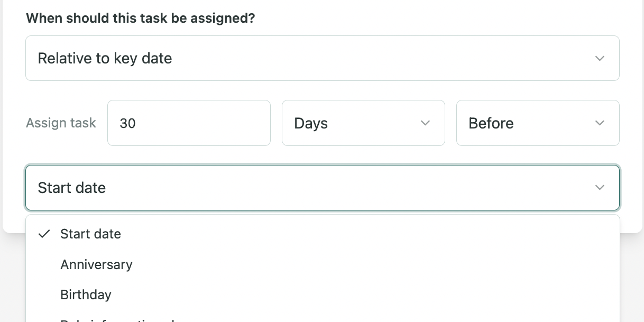Select the checked Start date list option
The height and width of the screenshot is (322, 644).
(91, 234)
